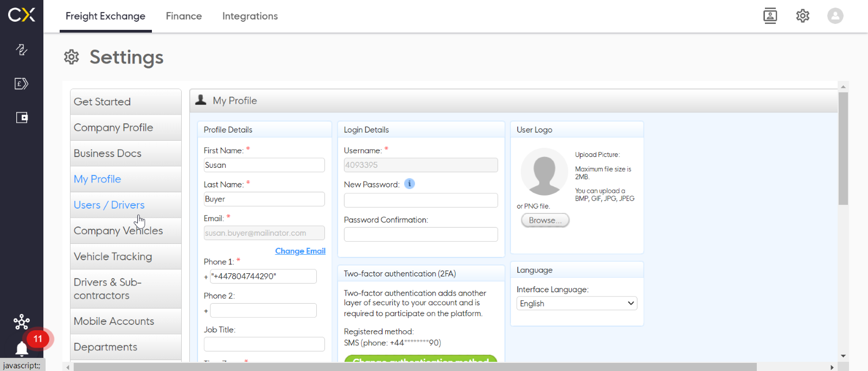Click the 'User Logo' panel heading
This screenshot has width=868, height=371.
pos(534,130)
